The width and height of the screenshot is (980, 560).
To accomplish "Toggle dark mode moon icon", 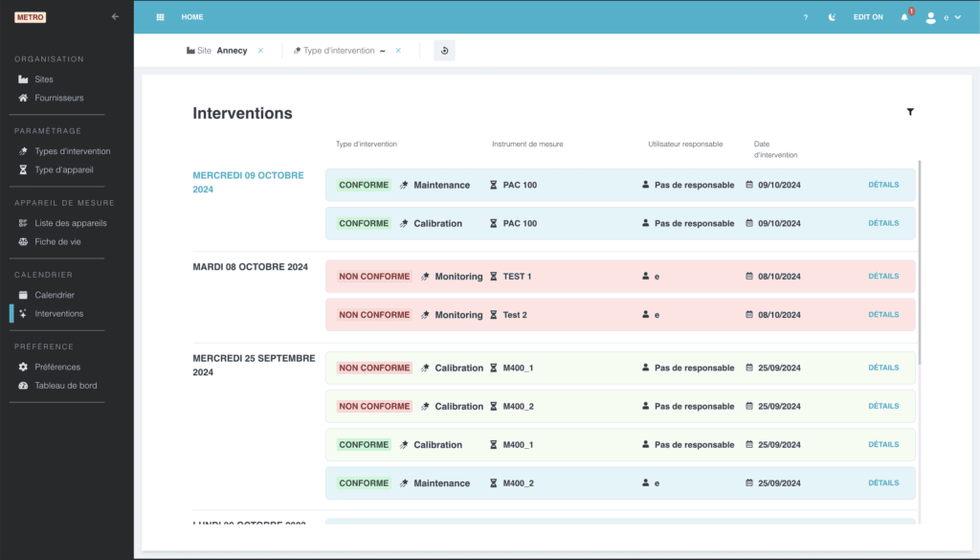I will pos(832,17).
